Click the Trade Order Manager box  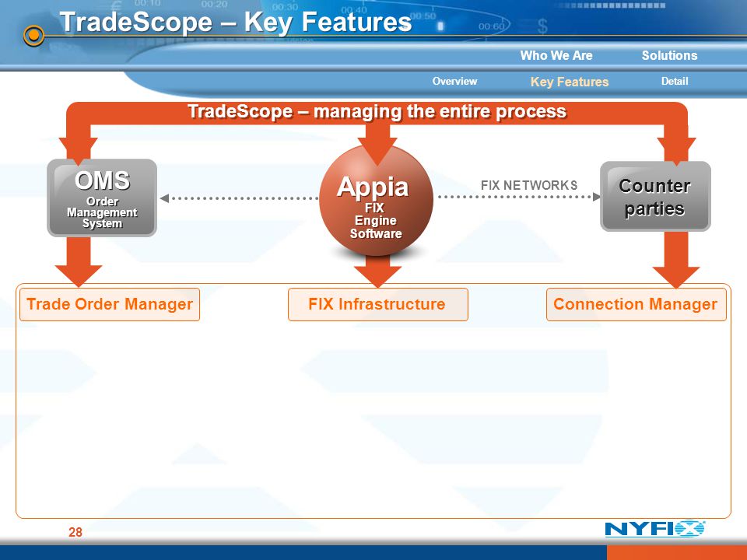click(110, 304)
